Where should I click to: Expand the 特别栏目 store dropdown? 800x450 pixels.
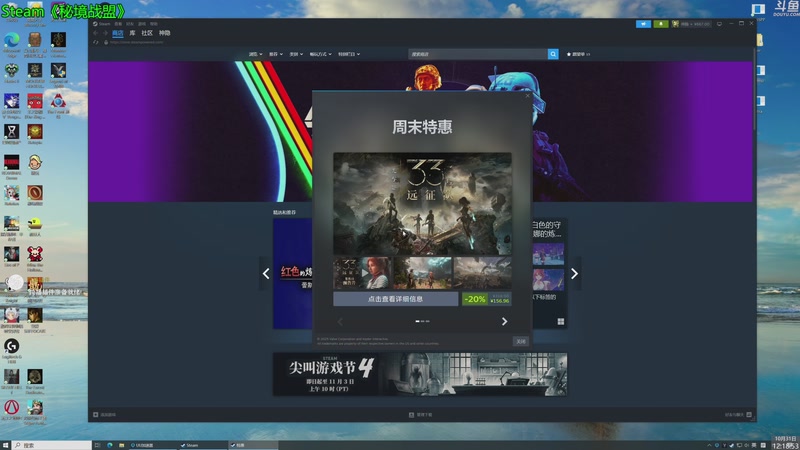(349, 54)
